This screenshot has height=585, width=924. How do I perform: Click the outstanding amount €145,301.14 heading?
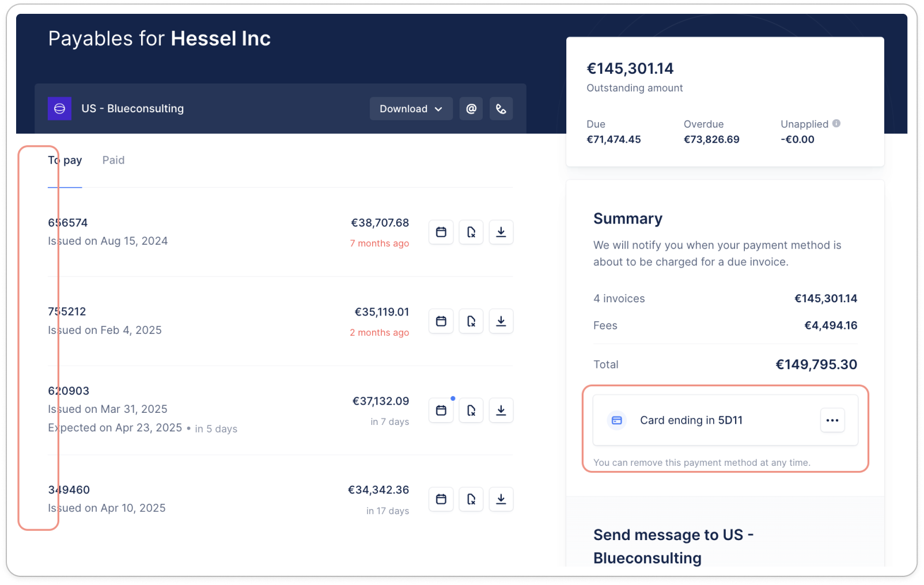(x=630, y=69)
